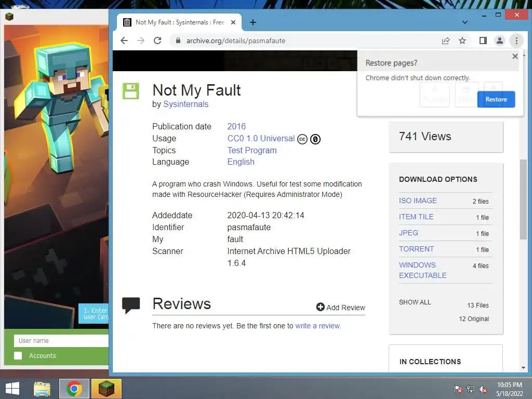Image resolution: width=532 pixels, height=399 pixels.
Task: Expand the tab search chevron
Action: pyautogui.click(x=465, y=22)
